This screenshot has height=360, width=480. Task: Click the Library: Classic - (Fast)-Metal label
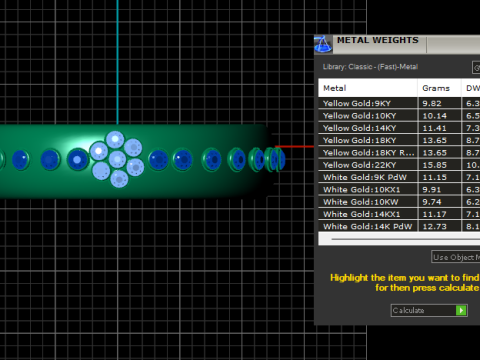pyautogui.click(x=370, y=67)
